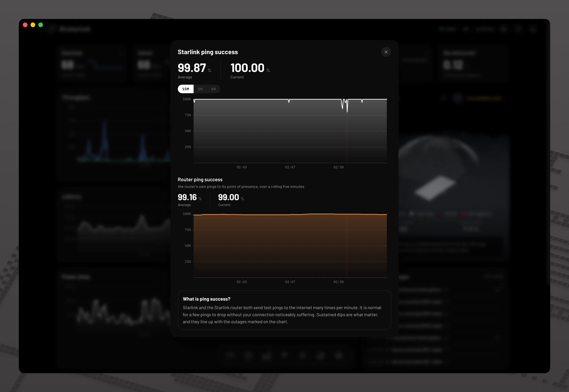
Task: Click the 50% axis label on the Starlink chart
Action: pyautogui.click(x=188, y=131)
